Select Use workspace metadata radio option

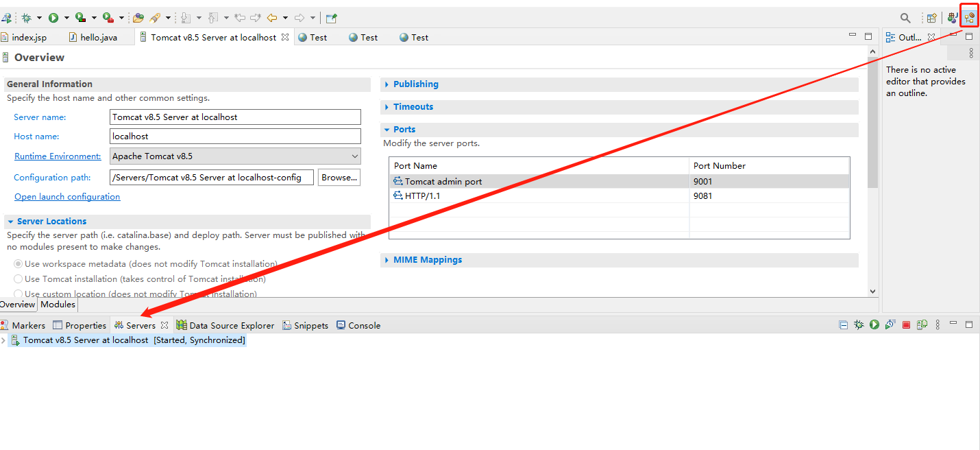pyautogui.click(x=19, y=263)
